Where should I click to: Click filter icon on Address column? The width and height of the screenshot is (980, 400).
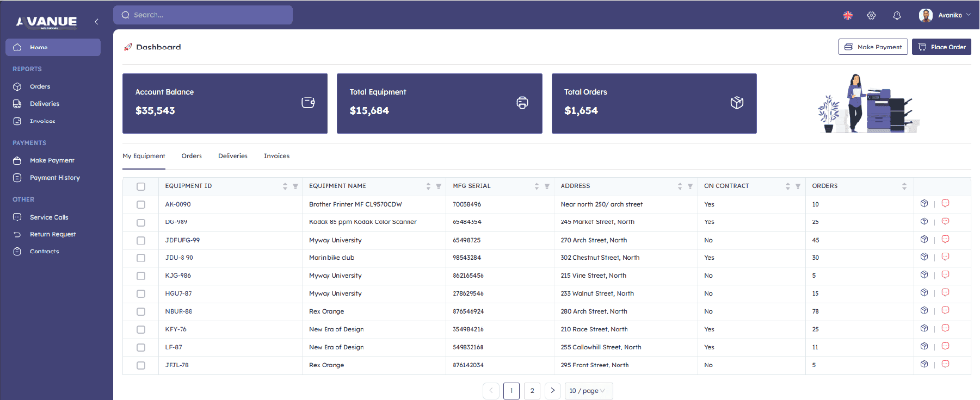coord(690,186)
